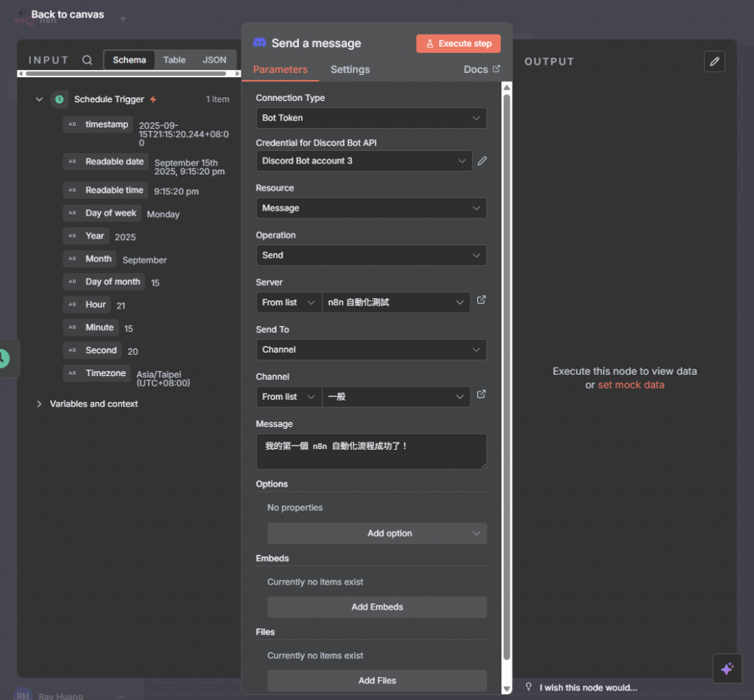
Task: Click the "1 item" count text
Action: tap(217, 99)
